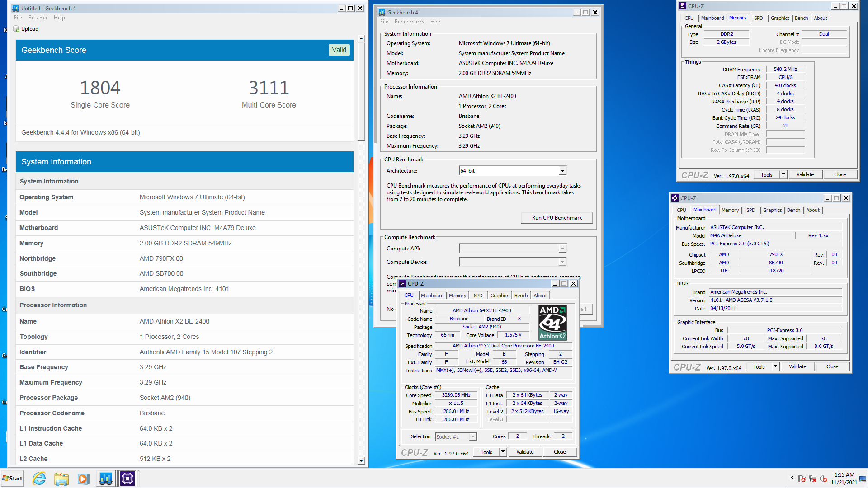Click the volume tray icon
Viewport: 868px width, 488px height.
824,479
